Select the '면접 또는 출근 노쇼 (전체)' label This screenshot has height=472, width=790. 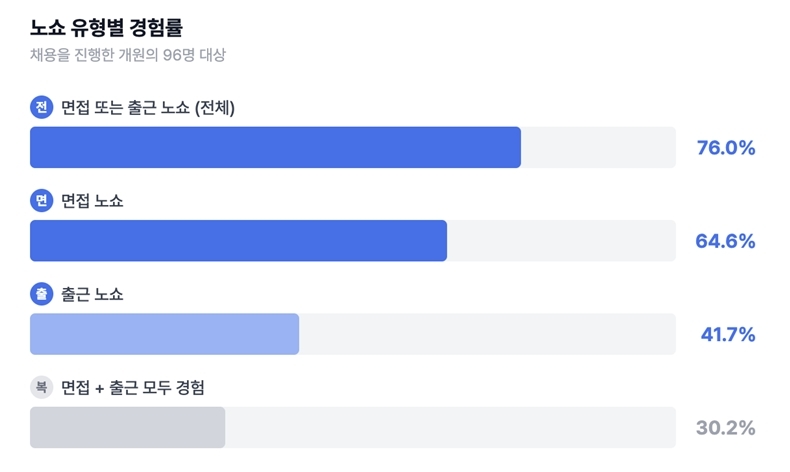(148, 108)
